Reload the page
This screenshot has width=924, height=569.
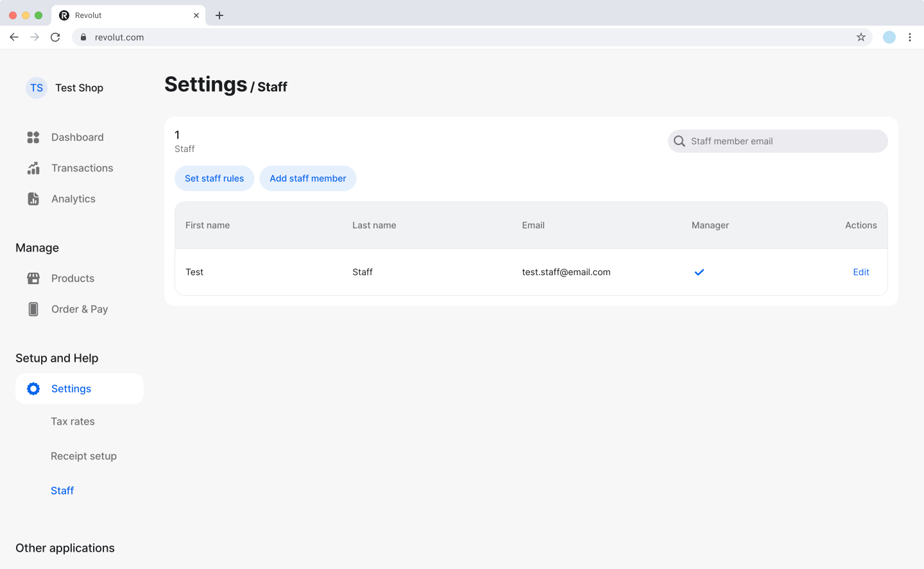(x=55, y=37)
